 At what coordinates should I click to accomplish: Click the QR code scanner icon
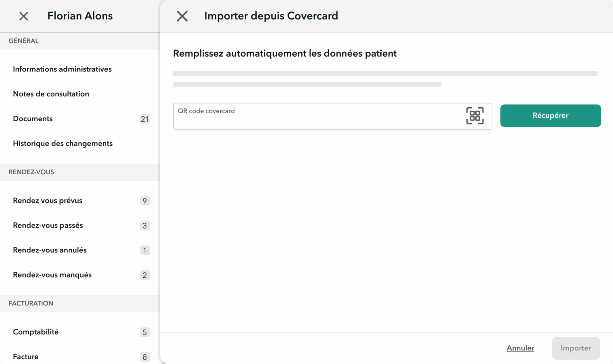click(x=475, y=116)
